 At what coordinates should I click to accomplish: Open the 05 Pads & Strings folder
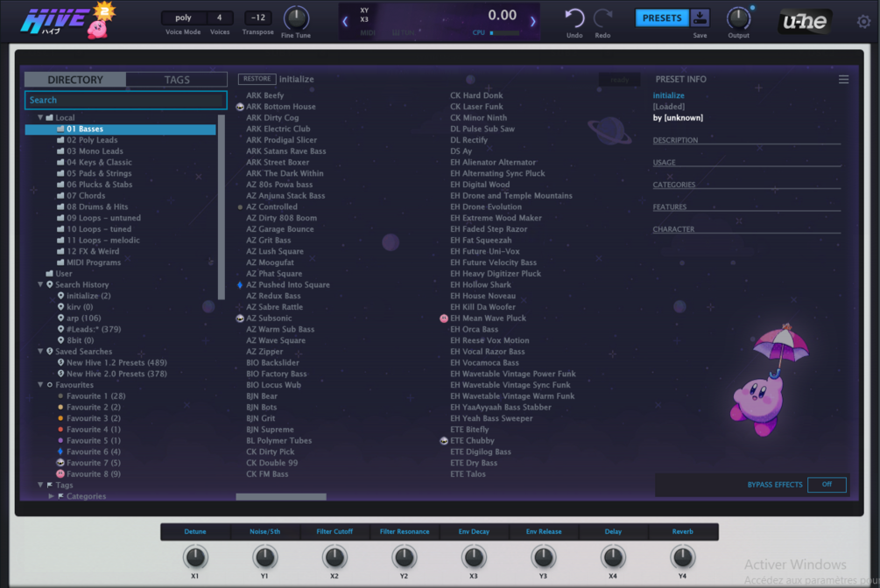[99, 174]
